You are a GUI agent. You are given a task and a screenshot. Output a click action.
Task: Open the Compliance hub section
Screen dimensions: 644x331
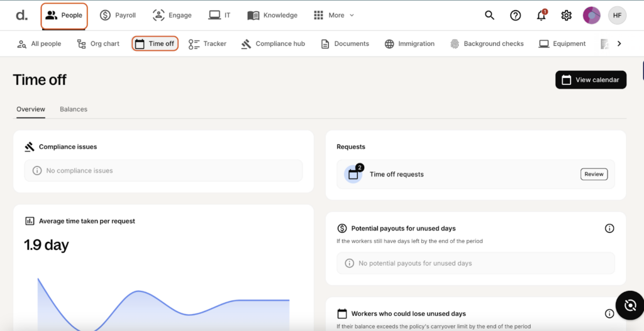point(273,43)
